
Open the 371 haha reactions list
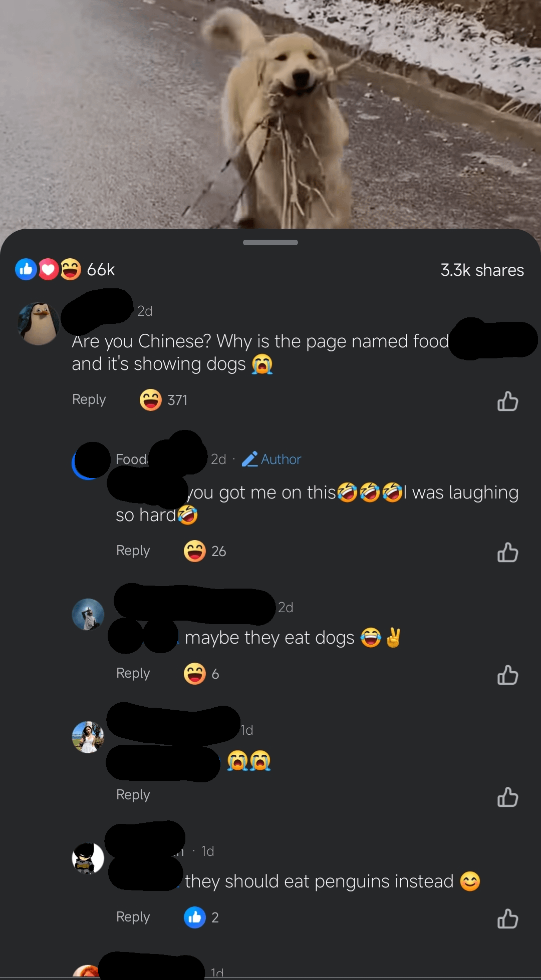pos(163,400)
